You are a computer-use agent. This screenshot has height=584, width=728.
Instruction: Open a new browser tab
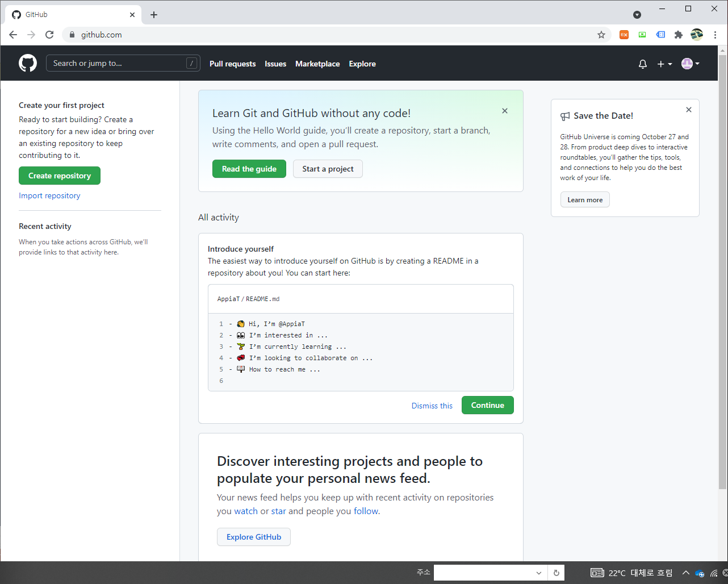click(x=154, y=15)
